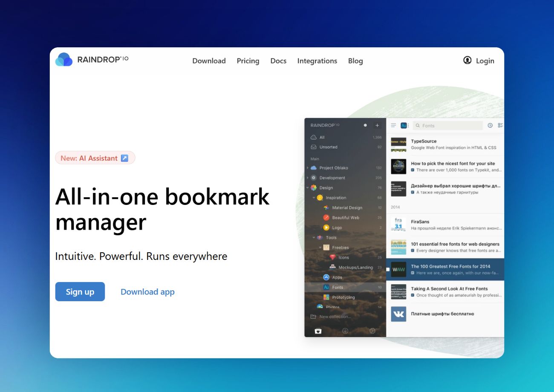The width and height of the screenshot is (554, 392).
Task: Tick the checkbox on 'The 100 Greatest Free Fonts' row
Action: click(x=388, y=269)
